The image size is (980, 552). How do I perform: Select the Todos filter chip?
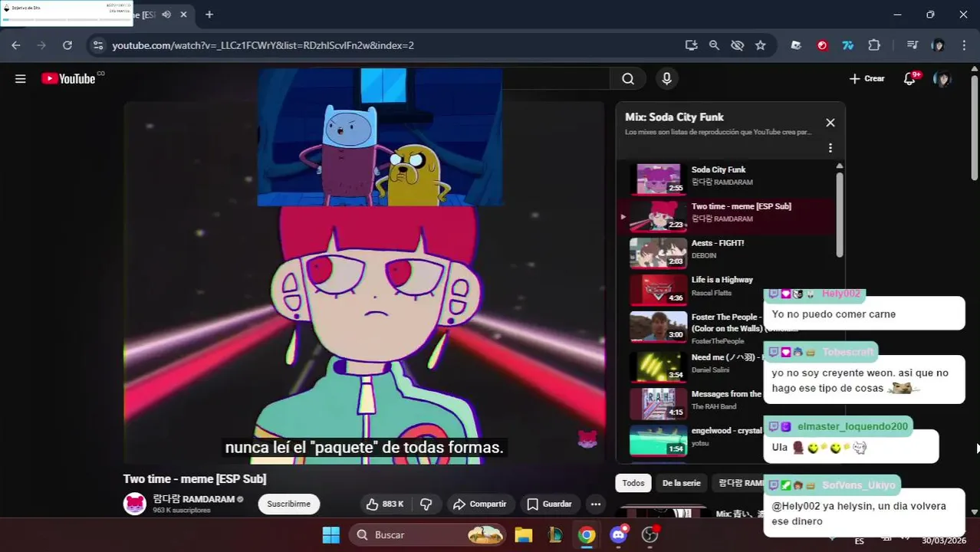633,483
